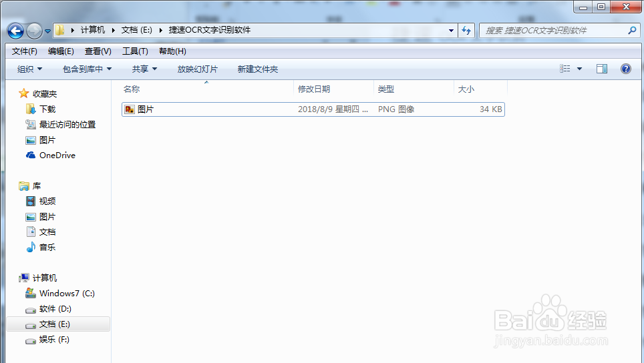Open 文档 library

tap(47, 232)
